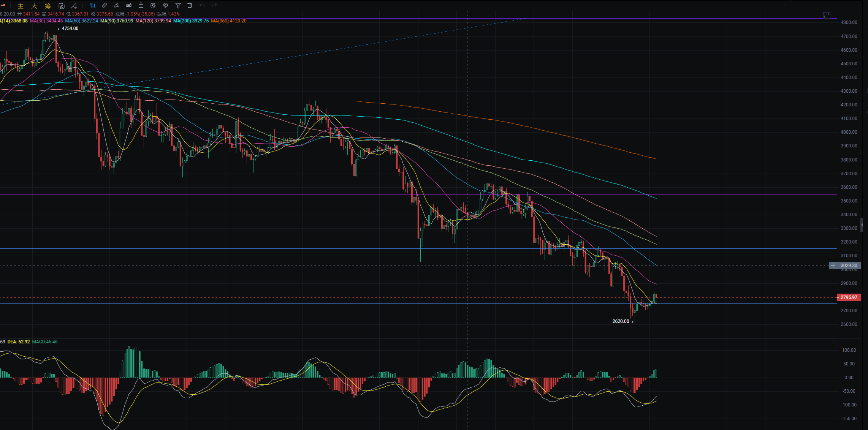Click the 大 toolbar button
The image size is (868, 430).
[34, 6]
